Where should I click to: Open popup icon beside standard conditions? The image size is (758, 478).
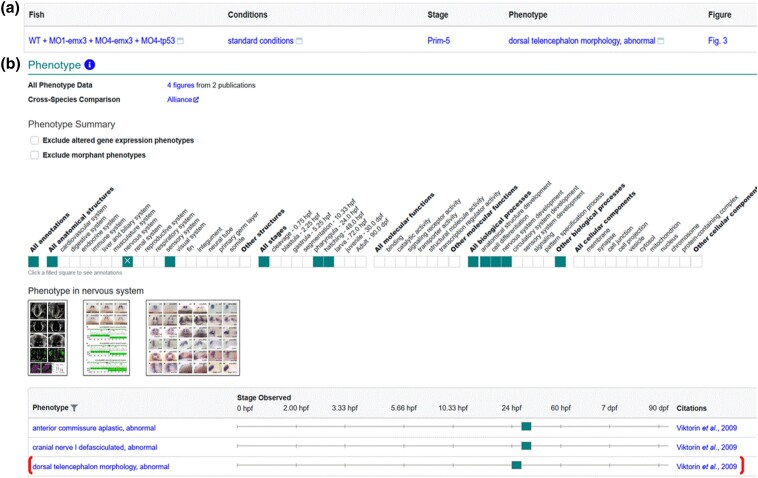(299, 41)
